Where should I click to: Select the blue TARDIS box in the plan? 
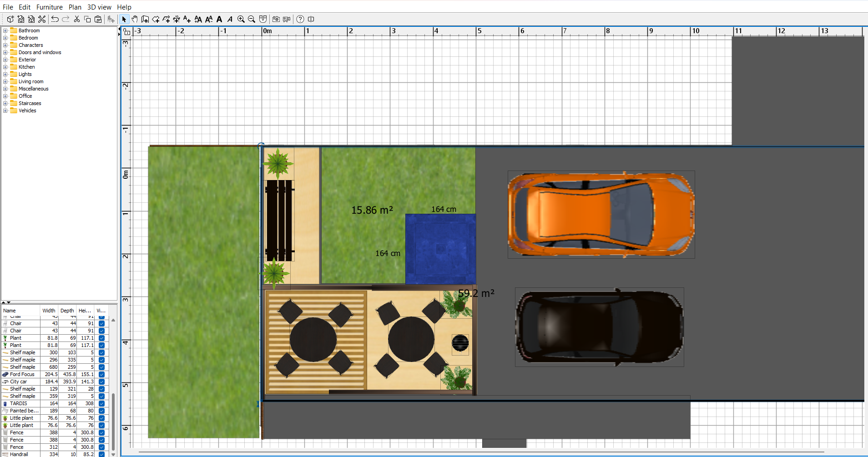(440, 249)
